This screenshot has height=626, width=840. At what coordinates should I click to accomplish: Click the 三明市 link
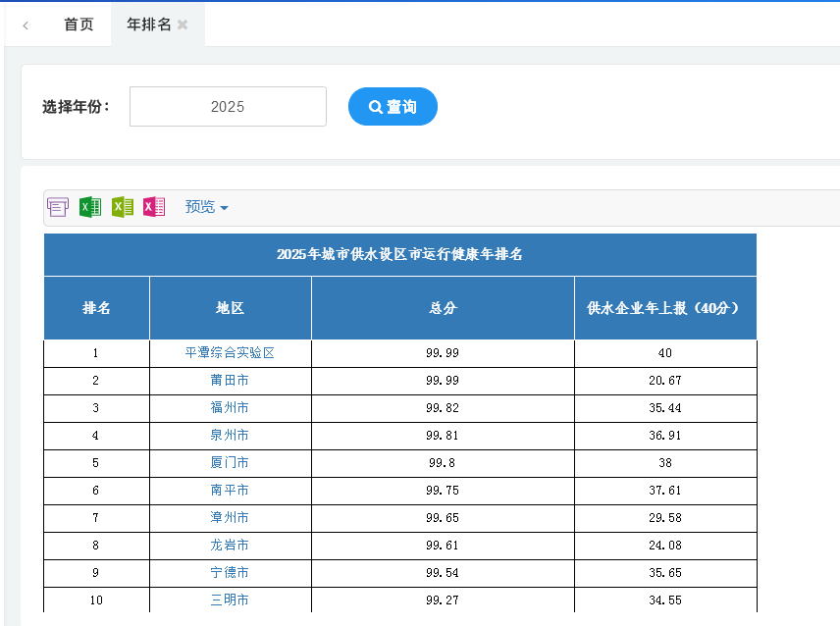pos(229,600)
